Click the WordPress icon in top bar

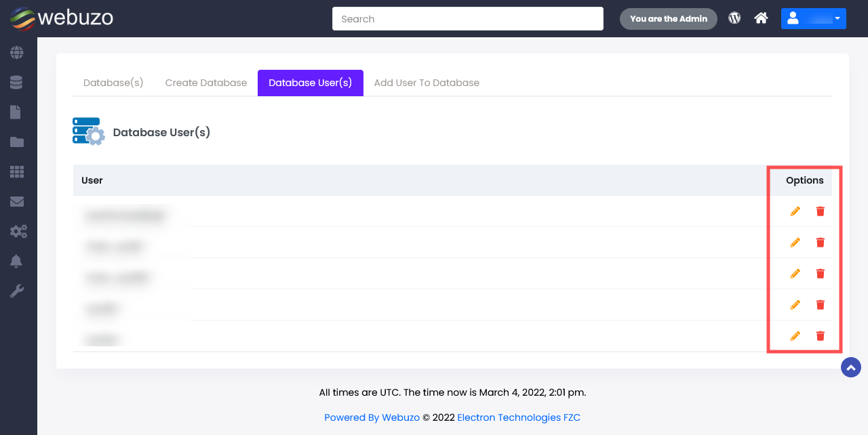pyautogui.click(x=734, y=18)
